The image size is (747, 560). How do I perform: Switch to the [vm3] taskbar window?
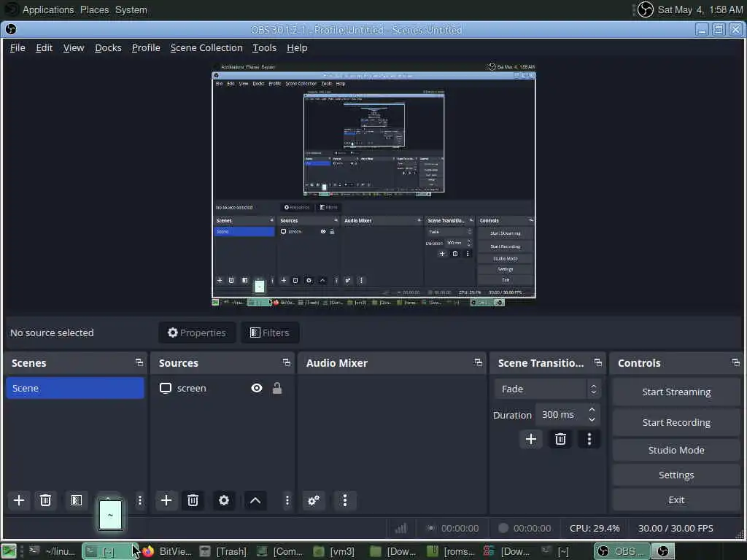(334, 551)
